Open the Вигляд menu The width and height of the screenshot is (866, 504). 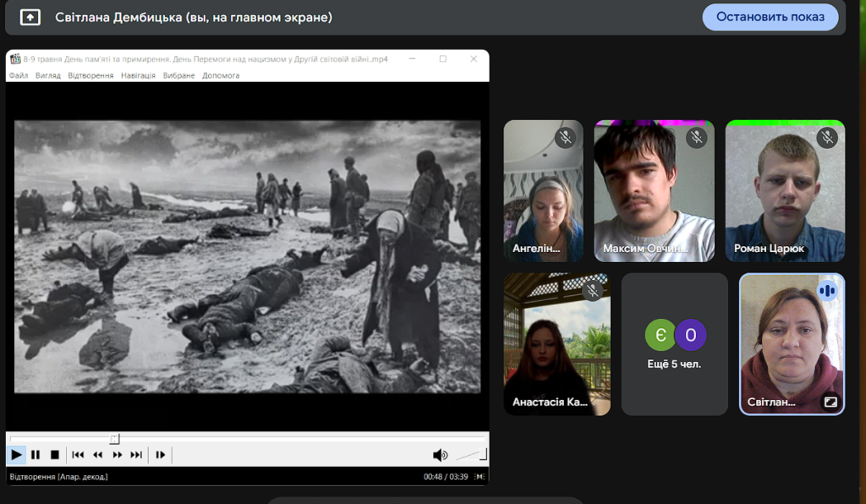tap(47, 75)
